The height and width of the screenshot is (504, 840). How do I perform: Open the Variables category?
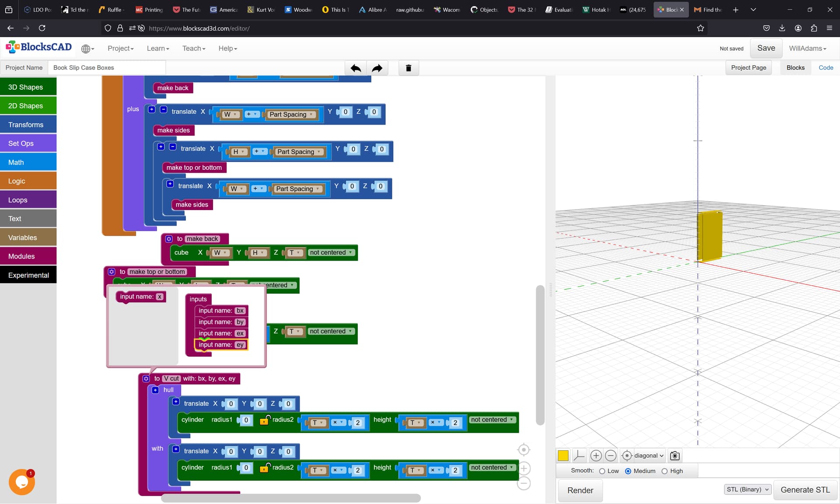pos(28,237)
